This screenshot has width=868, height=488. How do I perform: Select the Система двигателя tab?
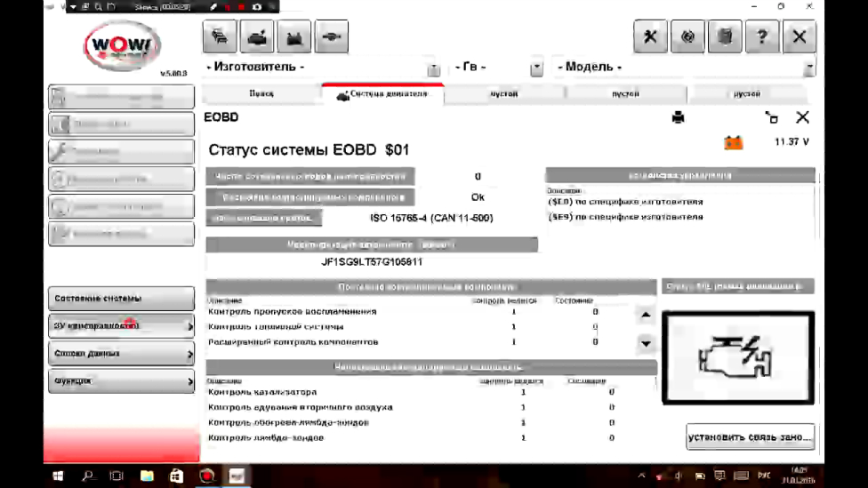point(382,94)
